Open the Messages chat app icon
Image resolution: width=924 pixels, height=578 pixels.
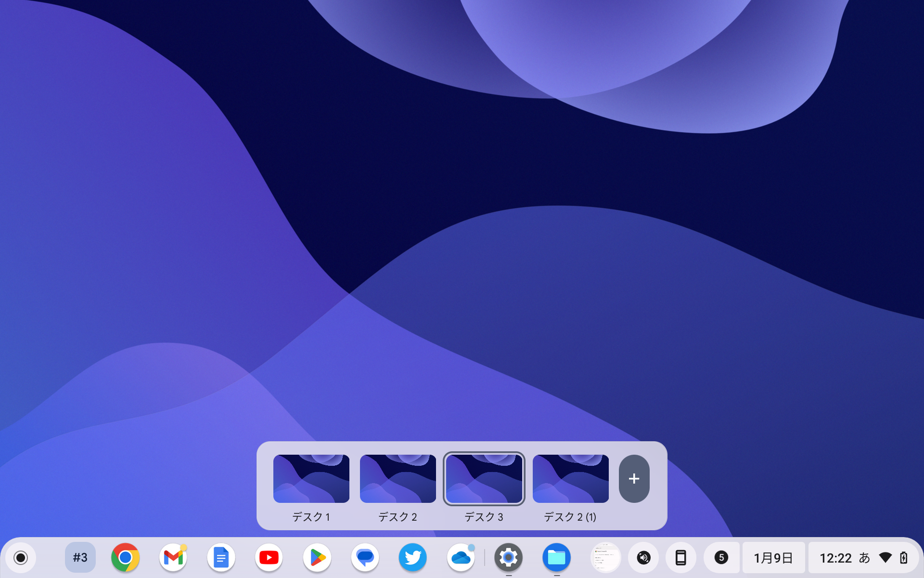click(x=365, y=558)
